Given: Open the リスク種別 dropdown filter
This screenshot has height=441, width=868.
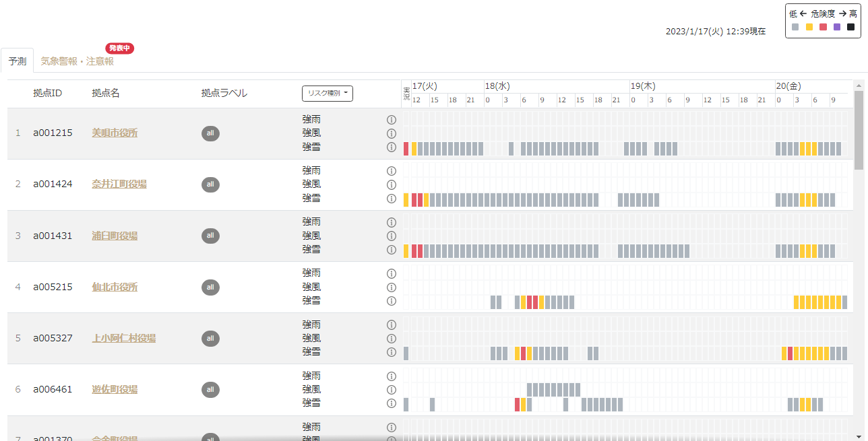Looking at the screenshot, I should pos(328,94).
